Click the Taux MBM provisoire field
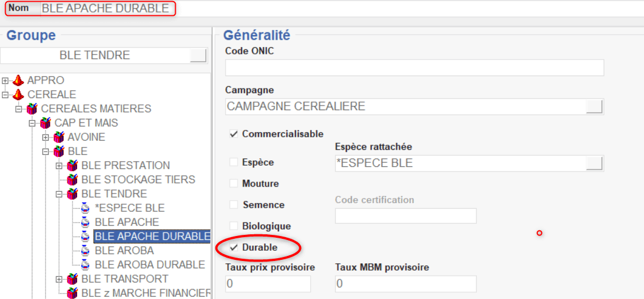Viewport: 644px width, 299px height. click(x=405, y=284)
